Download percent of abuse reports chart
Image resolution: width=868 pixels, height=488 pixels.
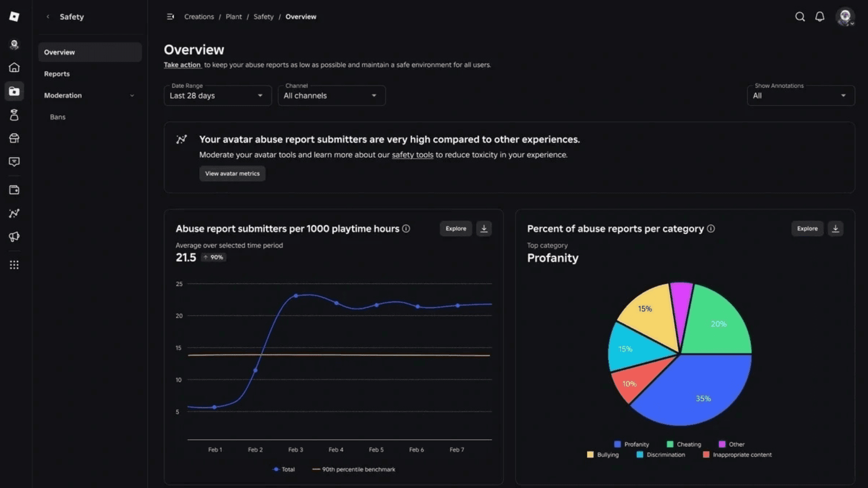[x=835, y=229]
